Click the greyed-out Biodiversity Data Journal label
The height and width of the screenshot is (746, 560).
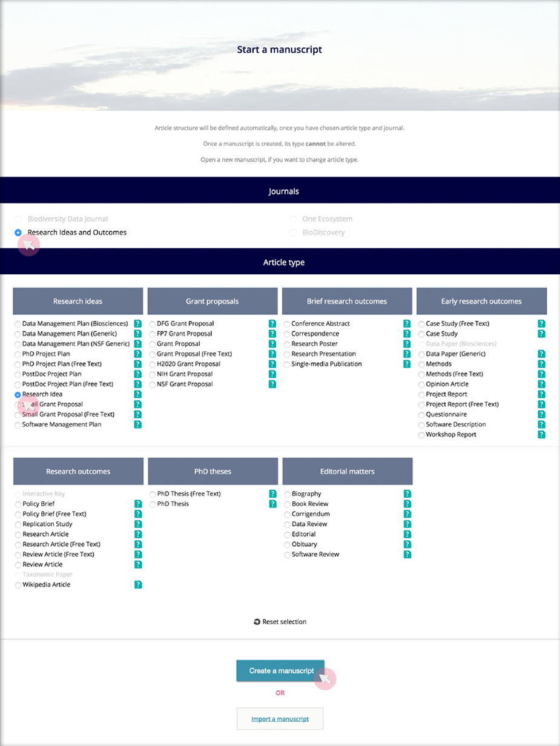(x=68, y=219)
